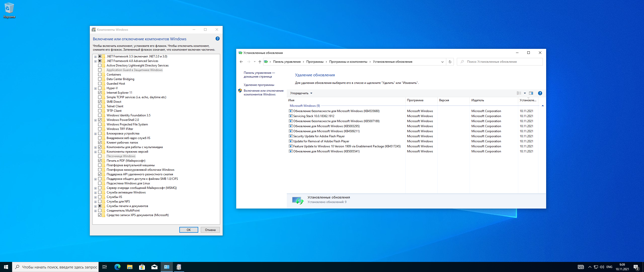Click Программы breadcrumb segment
The height and width of the screenshot is (272, 644).
point(315,62)
